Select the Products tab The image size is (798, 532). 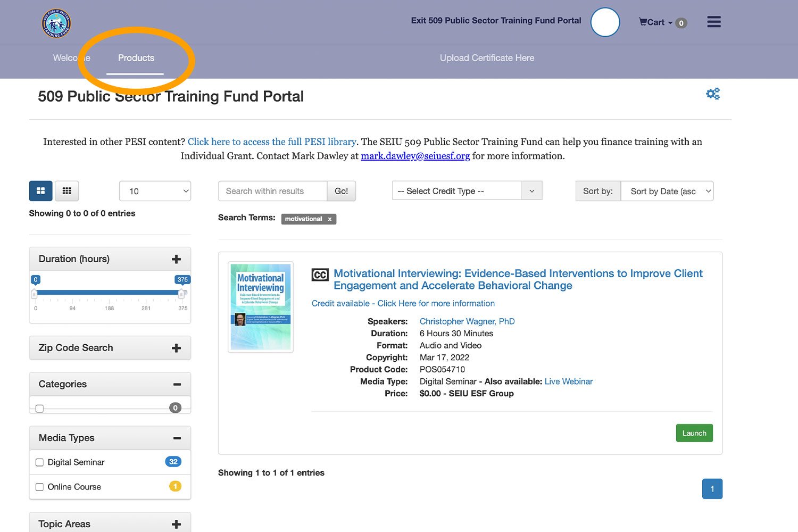pyautogui.click(x=136, y=58)
